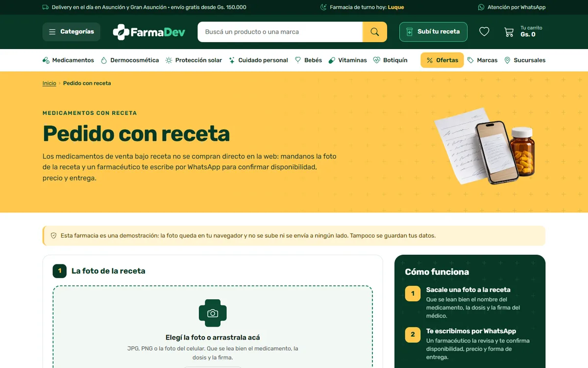Screen dimensions: 588x368
Task: Click the Ofertas highlighted button
Action: [442, 60]
